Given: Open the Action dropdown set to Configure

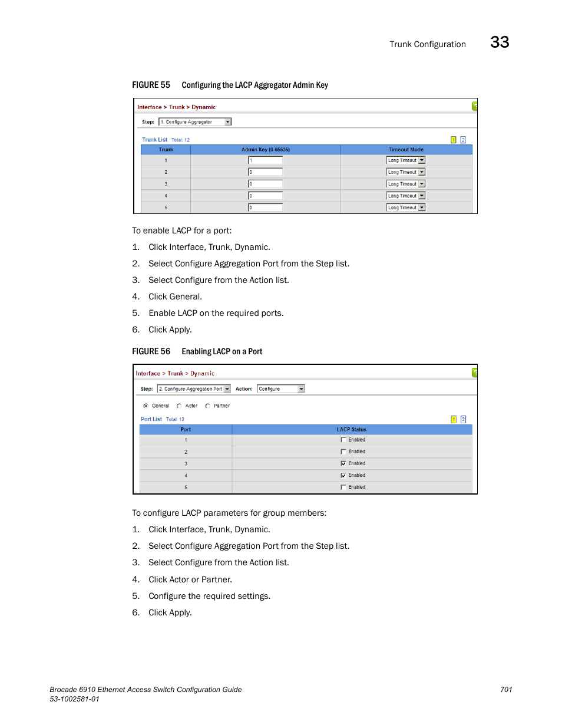Looking at the screenshot, I should tap(281, 389).
